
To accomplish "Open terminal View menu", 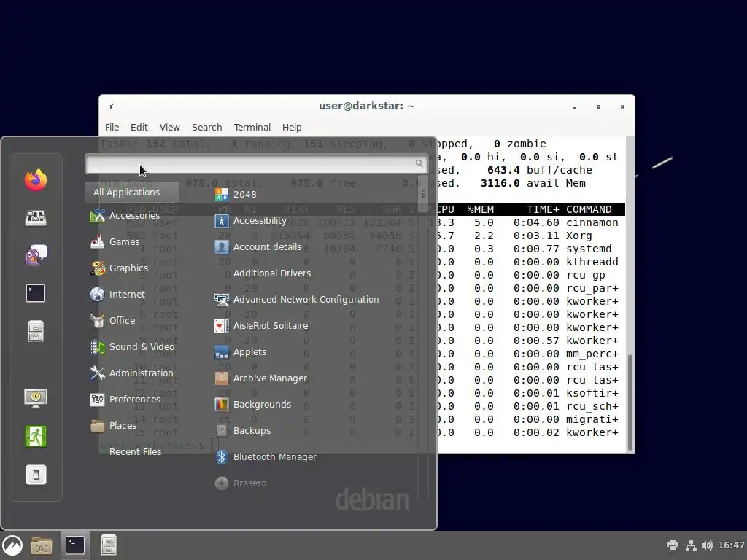I will pyautogui.click(x=169, y=127).
